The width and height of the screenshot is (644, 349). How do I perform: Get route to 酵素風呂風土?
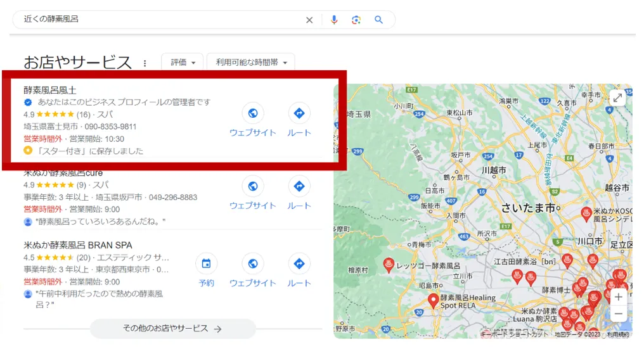tap(299, 120)
